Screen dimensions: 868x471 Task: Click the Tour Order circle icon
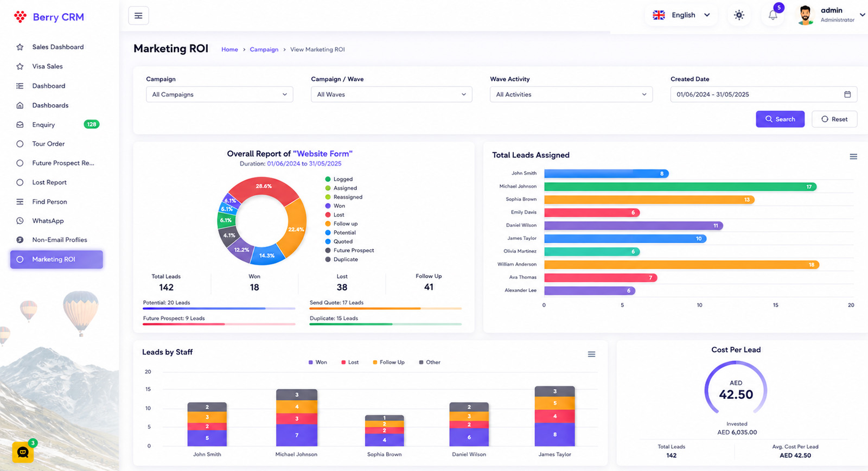pos(20,144)
